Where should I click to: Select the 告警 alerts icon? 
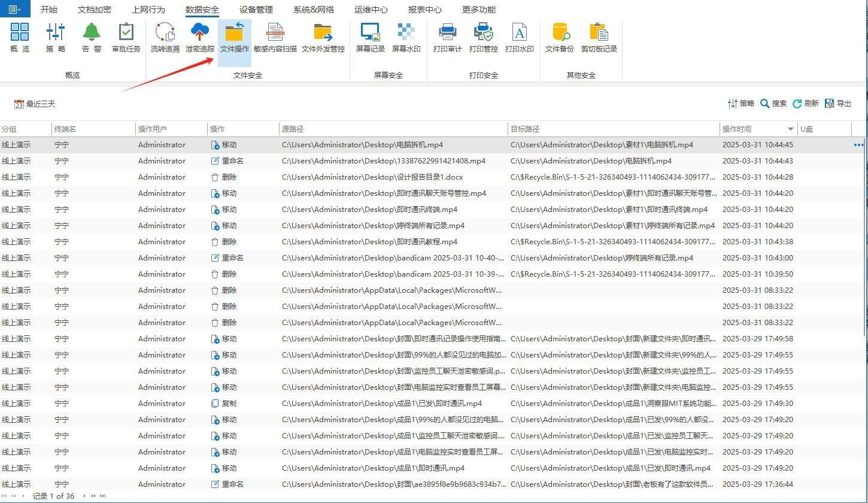[91, 36]
